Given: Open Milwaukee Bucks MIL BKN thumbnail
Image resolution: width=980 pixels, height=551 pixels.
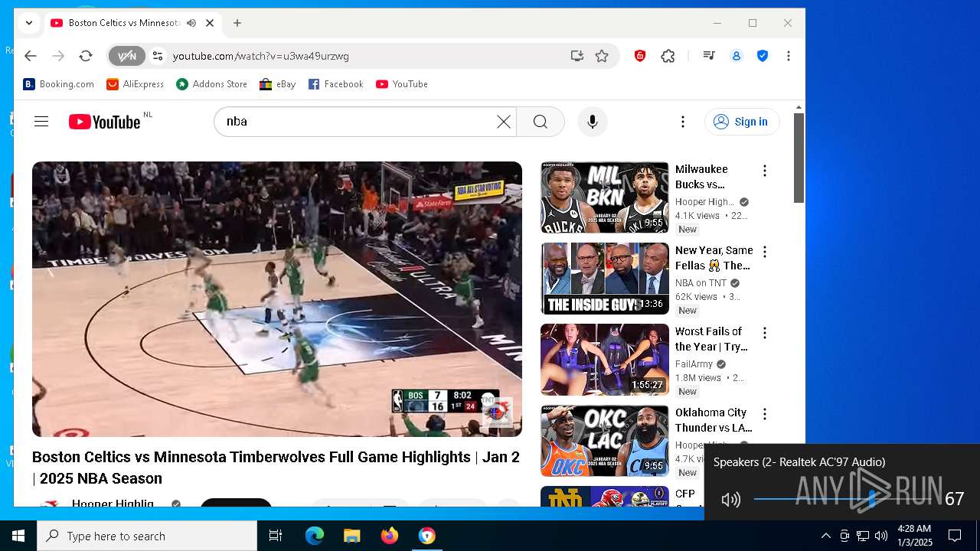Looking at the screenshot, I should click(605, 197).
